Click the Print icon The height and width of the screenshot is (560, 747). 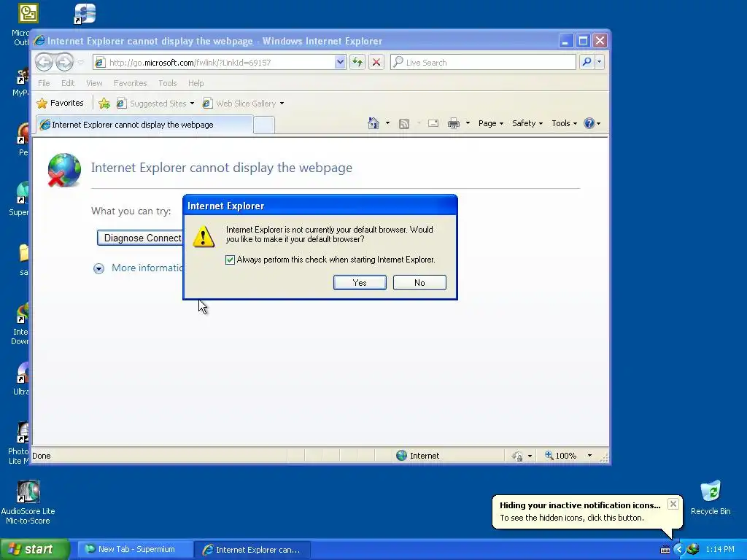click(454, 124)
